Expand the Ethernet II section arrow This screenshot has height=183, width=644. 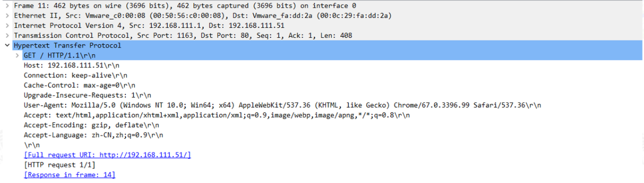click(6, 16)
